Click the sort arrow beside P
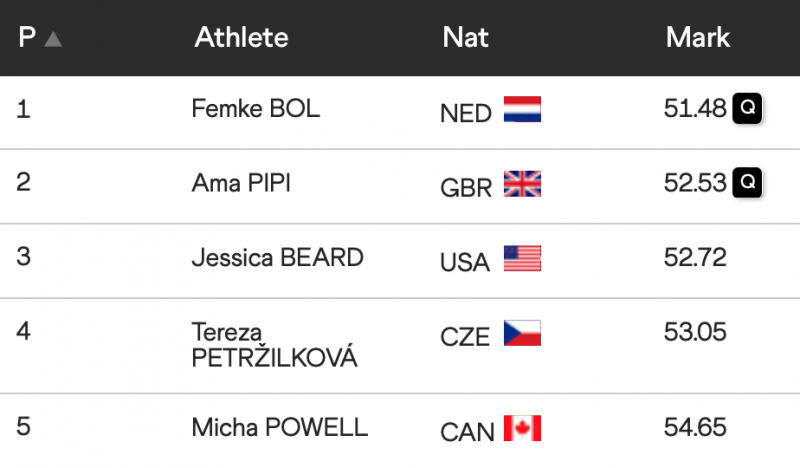Image resolution: width=800 pixels, height=468 pixels. 53,39
